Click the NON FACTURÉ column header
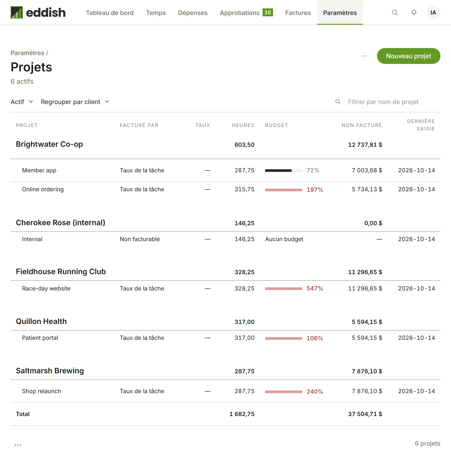This screenshot has height=476, width=451. [362, 125]
